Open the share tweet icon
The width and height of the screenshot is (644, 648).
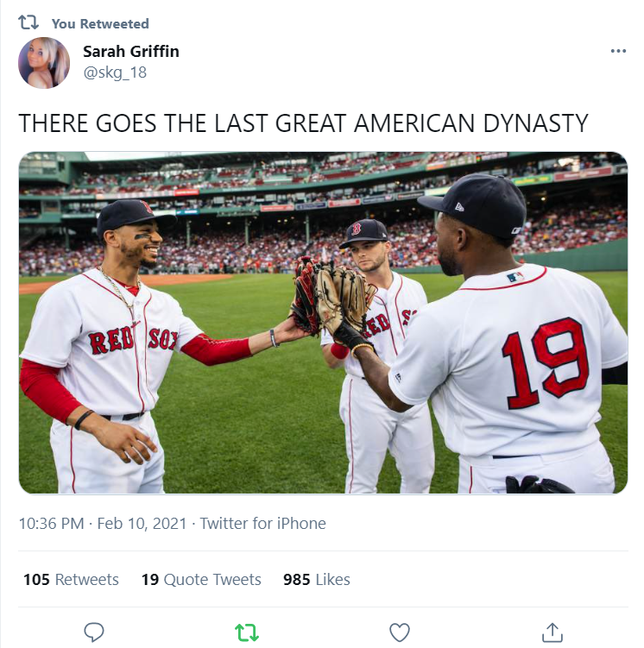552,632
